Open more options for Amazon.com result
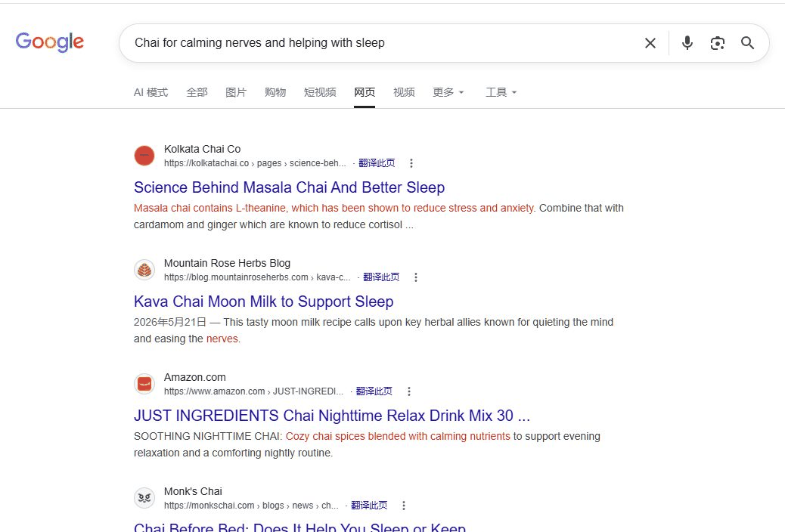 point(408,391)
